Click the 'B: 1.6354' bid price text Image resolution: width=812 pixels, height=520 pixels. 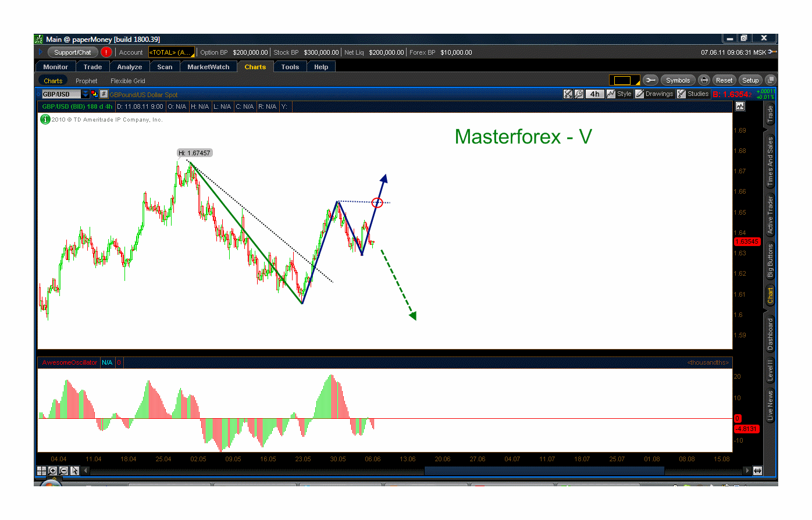pyautogui.click(x=732, y=94)
